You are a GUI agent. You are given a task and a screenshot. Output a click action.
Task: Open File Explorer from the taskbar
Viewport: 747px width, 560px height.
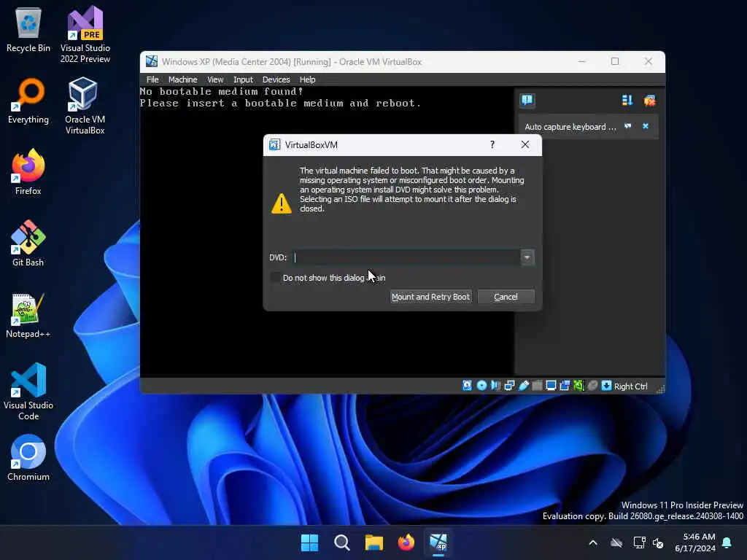click(374, 542)
